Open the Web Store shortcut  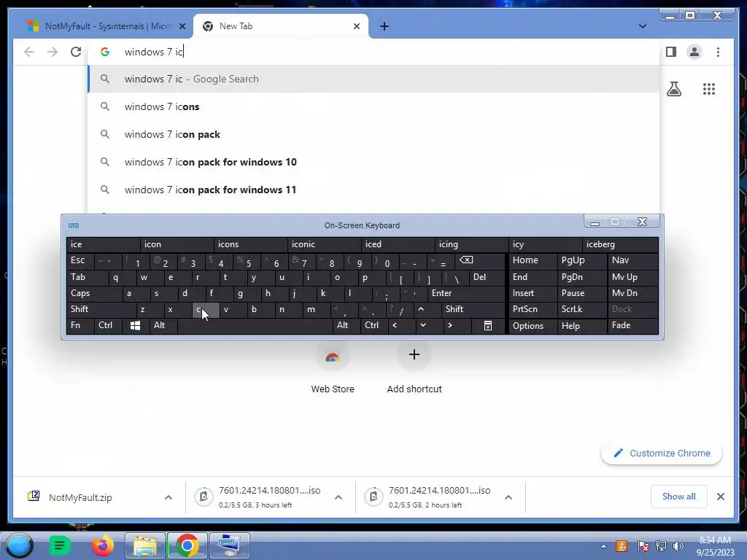333,368
